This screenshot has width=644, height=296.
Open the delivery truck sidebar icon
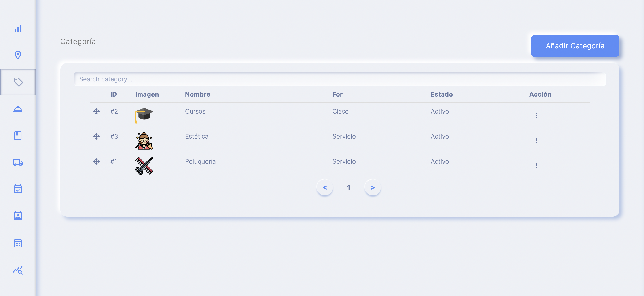18,163
